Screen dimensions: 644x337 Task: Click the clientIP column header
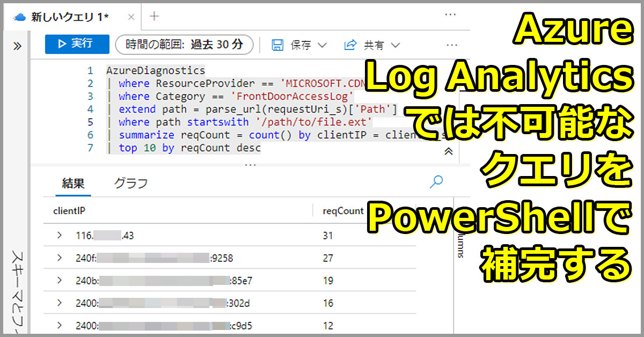[68, 211]
